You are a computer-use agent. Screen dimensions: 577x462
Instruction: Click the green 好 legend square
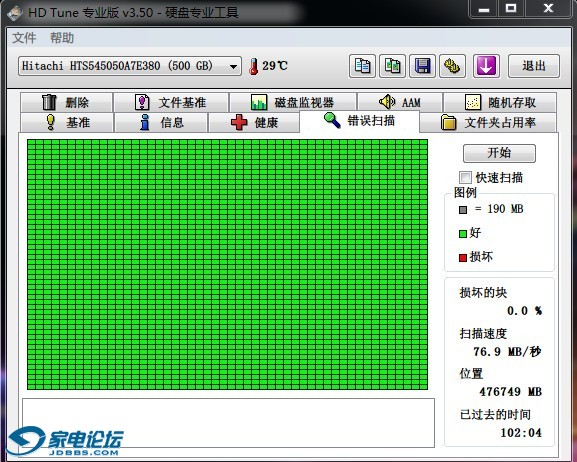click(x=463, y=234)
